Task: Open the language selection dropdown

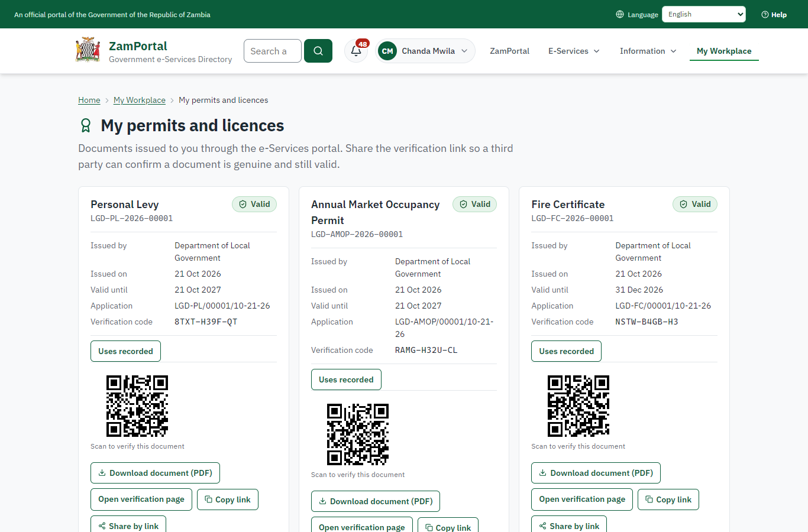Action: (704, 14)
